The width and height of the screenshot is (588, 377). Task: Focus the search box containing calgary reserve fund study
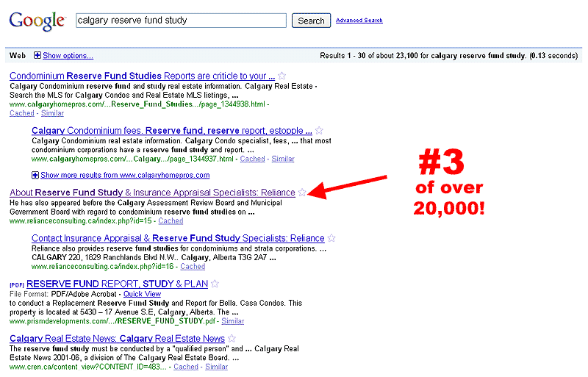pos(181,21)
